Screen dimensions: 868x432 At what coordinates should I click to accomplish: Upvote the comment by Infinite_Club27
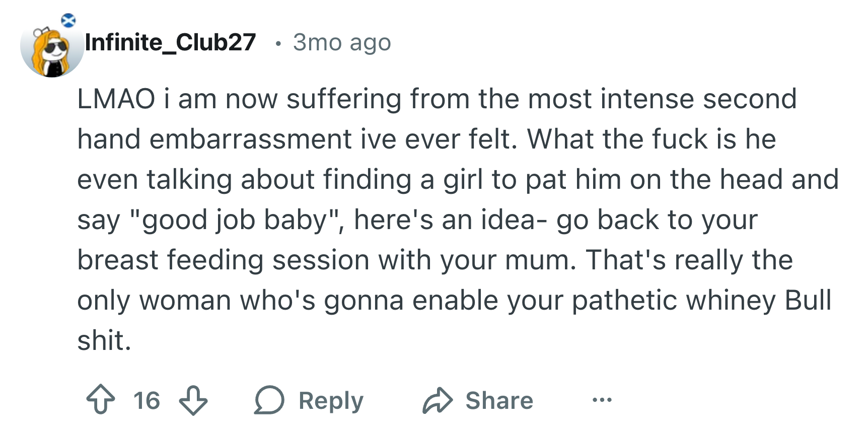pyautogui.click(x=101, y=400)
